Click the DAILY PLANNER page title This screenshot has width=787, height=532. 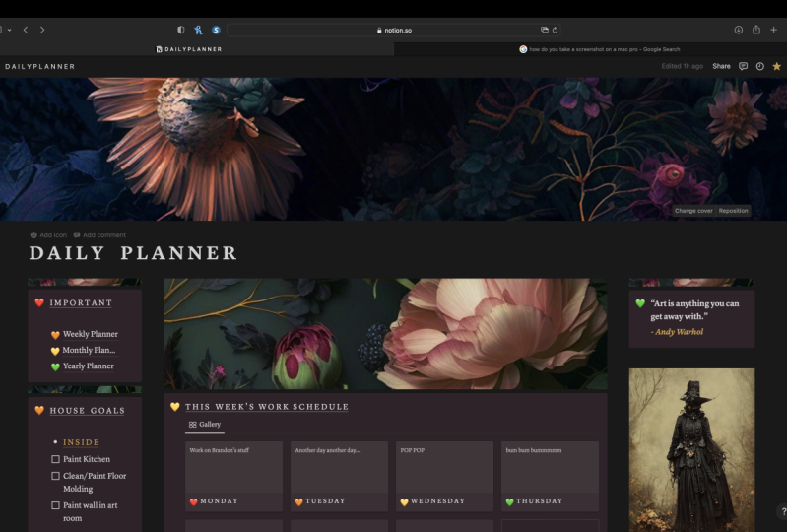tap(133, 253)
